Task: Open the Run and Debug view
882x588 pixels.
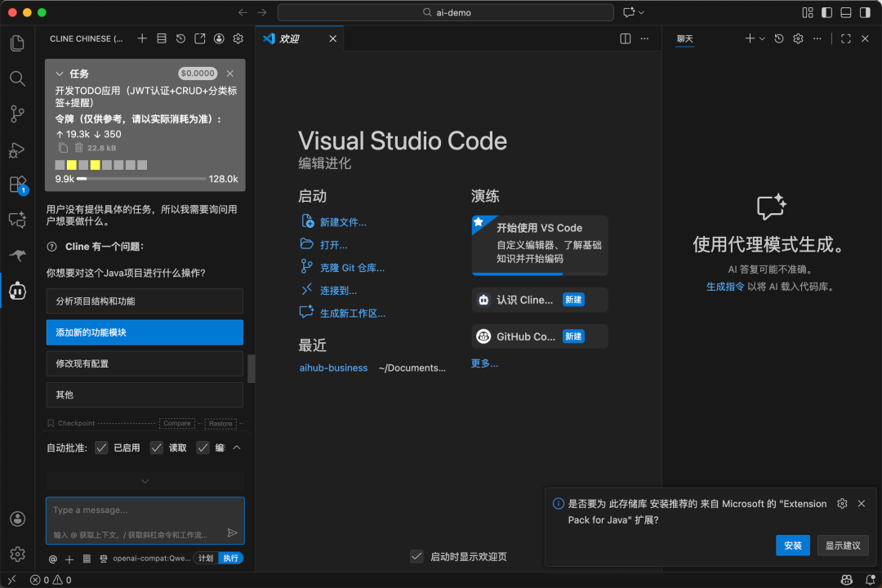Action: tap(17, 149)
